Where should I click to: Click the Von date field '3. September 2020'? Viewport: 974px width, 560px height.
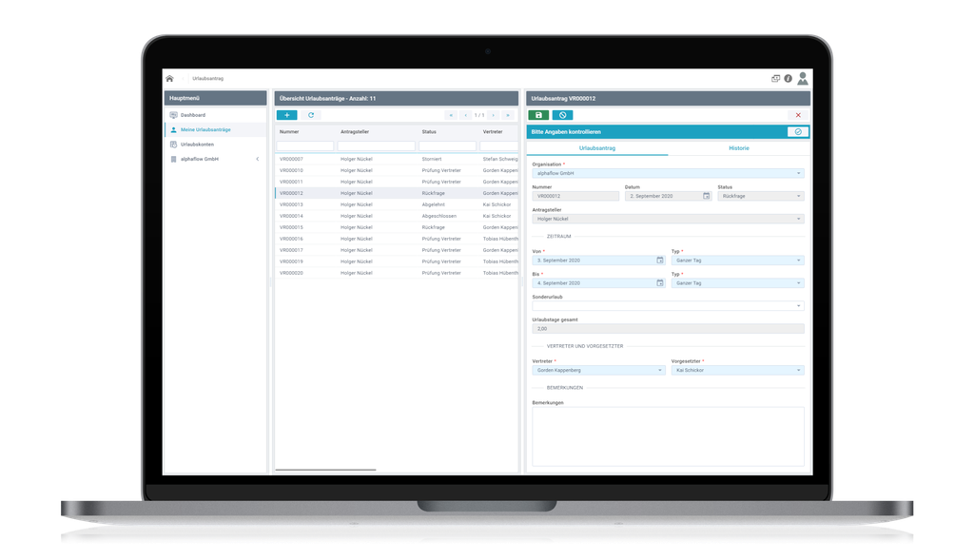click(598, 261)
